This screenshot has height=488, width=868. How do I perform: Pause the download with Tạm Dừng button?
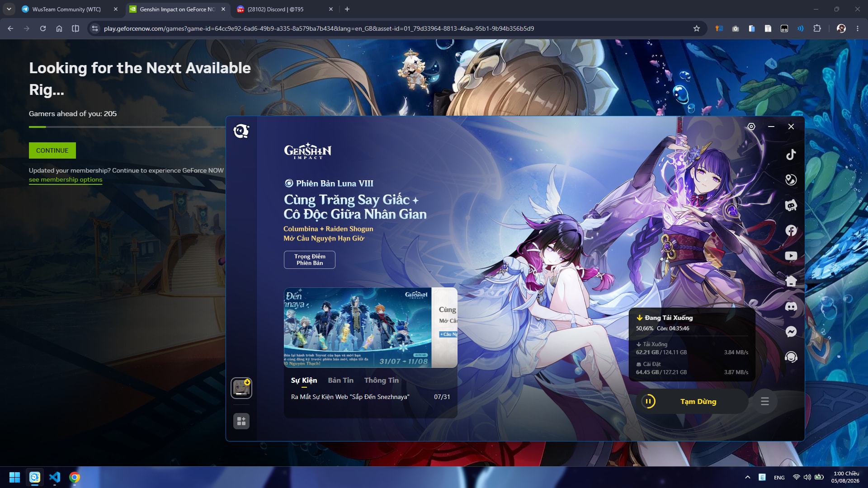[x=692, y=401]
